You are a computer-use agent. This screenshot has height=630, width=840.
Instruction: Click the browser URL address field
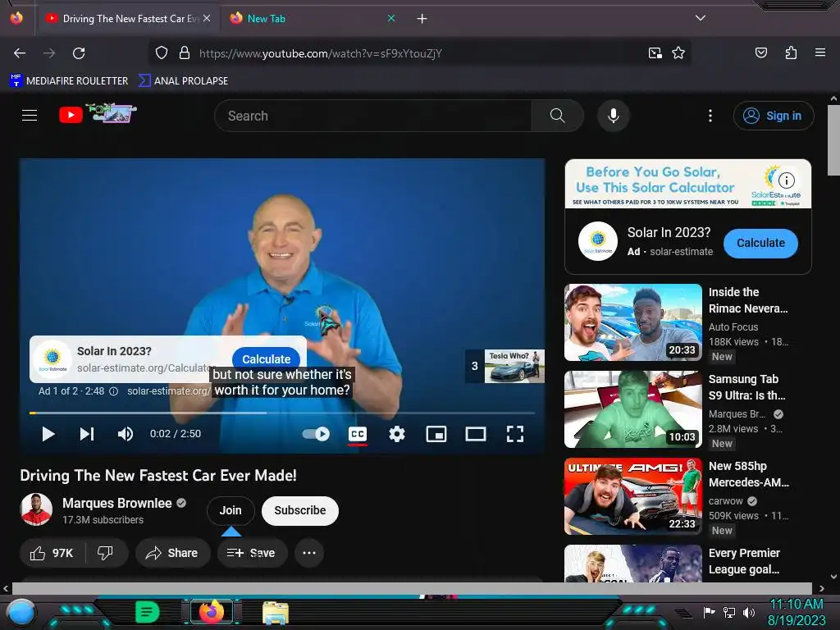click(418, 53)
